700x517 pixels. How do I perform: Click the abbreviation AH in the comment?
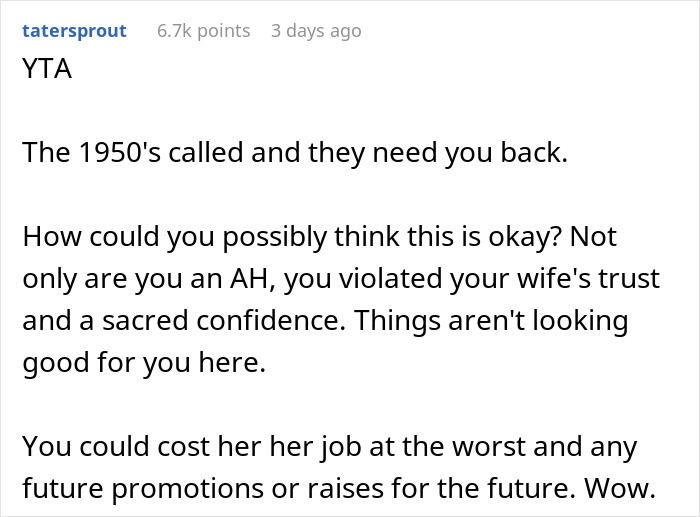point(251,279)
